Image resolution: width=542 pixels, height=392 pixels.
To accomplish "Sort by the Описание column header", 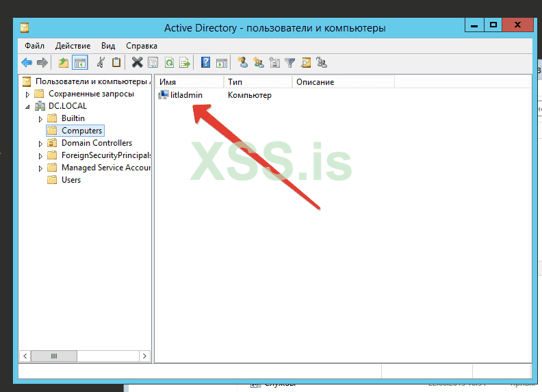I will [x=344, y=82].
